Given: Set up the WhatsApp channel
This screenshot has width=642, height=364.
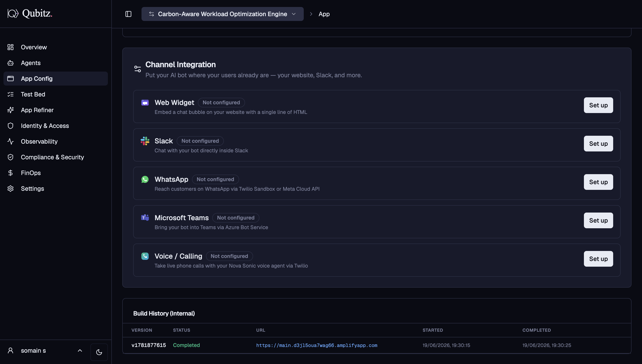Looking at the screenshot, I should 598,182.
